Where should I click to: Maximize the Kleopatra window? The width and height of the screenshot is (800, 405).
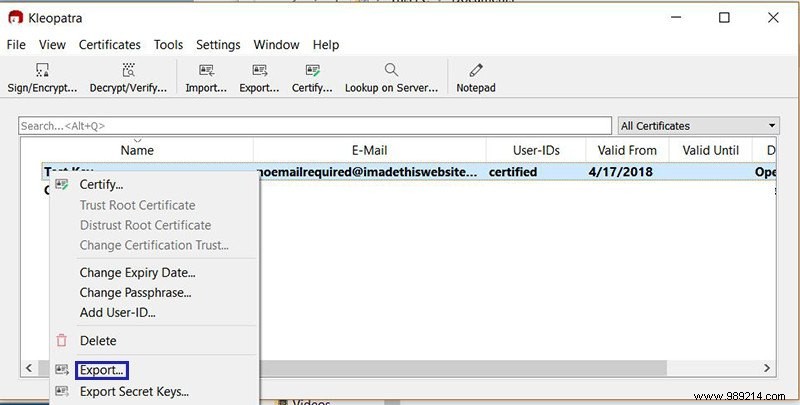[x=724, y=18]
